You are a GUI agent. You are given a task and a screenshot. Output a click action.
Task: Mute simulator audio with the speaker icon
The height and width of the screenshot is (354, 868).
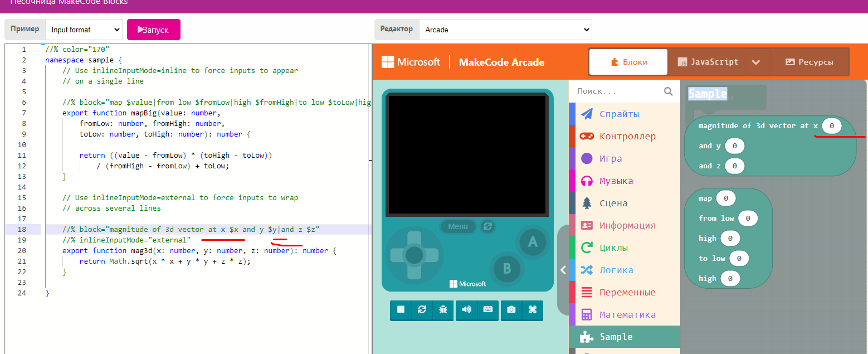(x=466, y=309)
